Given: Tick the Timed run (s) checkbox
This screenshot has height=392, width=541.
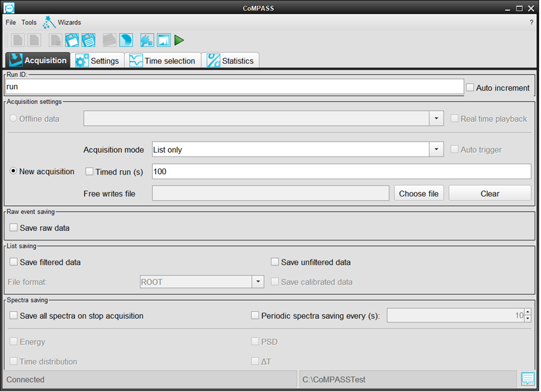Looking at the screenshot, I should tap(89, 171).
